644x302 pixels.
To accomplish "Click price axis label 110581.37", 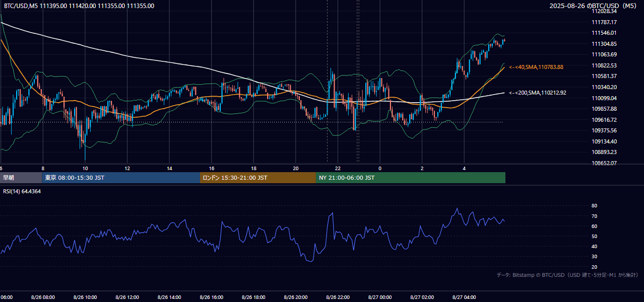I will click(x=604, y=76).
